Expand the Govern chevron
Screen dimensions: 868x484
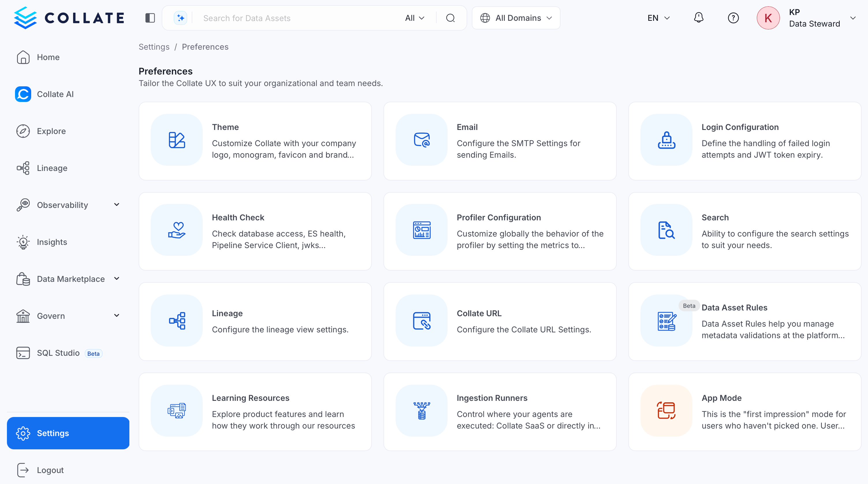(117, 315)
